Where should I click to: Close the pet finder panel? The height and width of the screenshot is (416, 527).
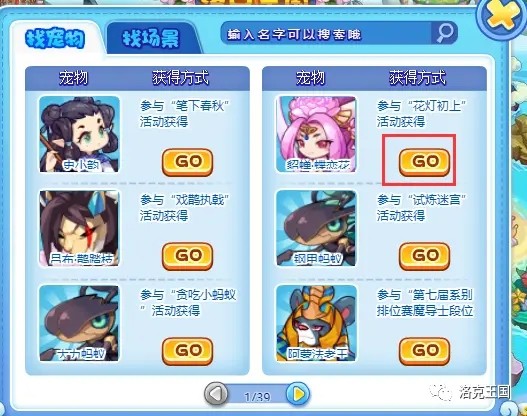tap(502, 15)
